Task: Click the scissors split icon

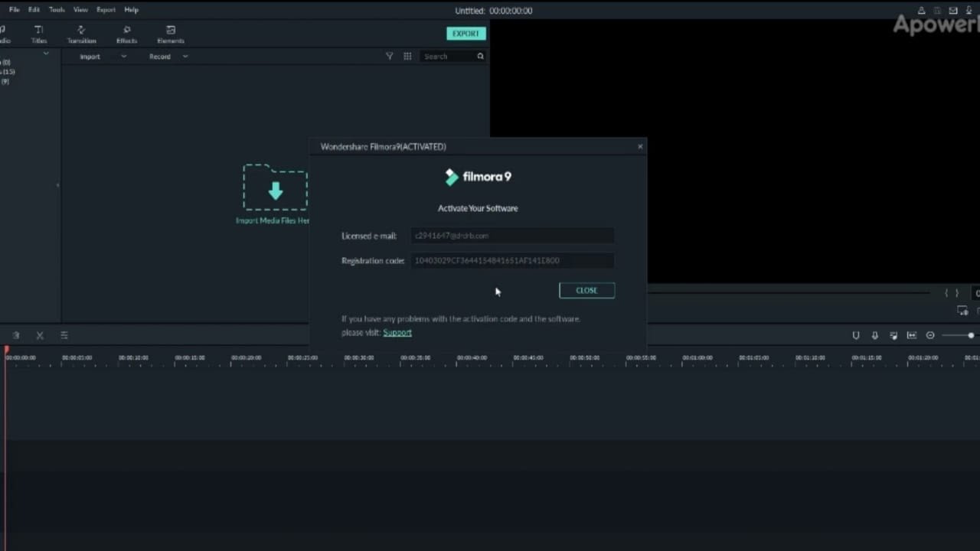Action: (40, 335)
